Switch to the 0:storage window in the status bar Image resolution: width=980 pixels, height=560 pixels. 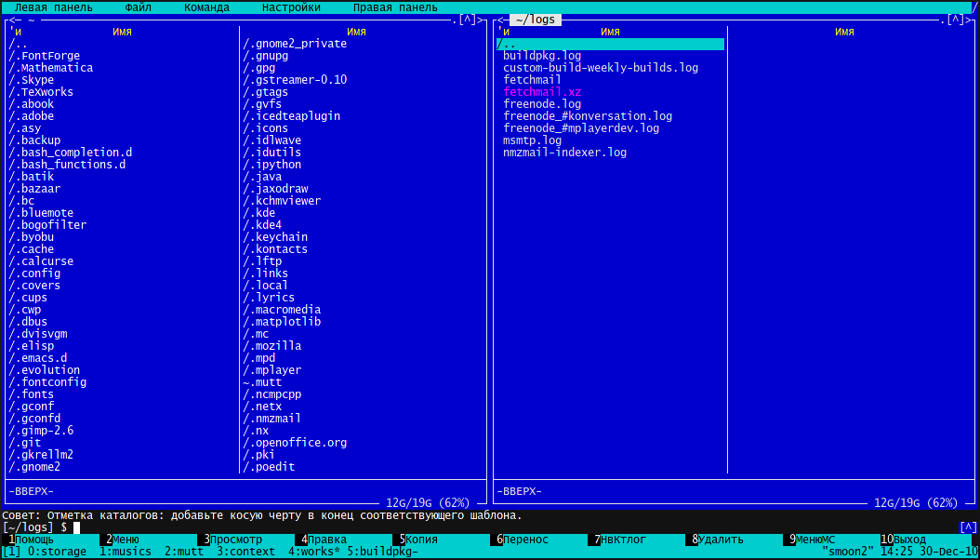pyautogui.click(x=57, y=552)
